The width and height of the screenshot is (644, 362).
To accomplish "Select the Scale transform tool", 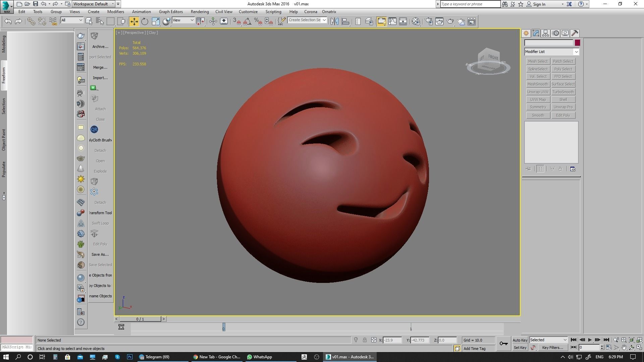I will click(156, 21).
